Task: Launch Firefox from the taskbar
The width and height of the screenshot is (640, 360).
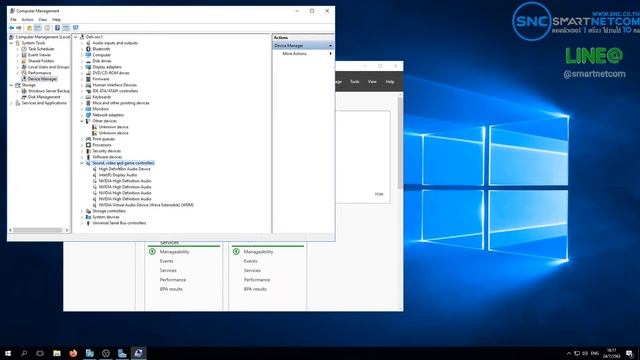Action: [73, 353]
